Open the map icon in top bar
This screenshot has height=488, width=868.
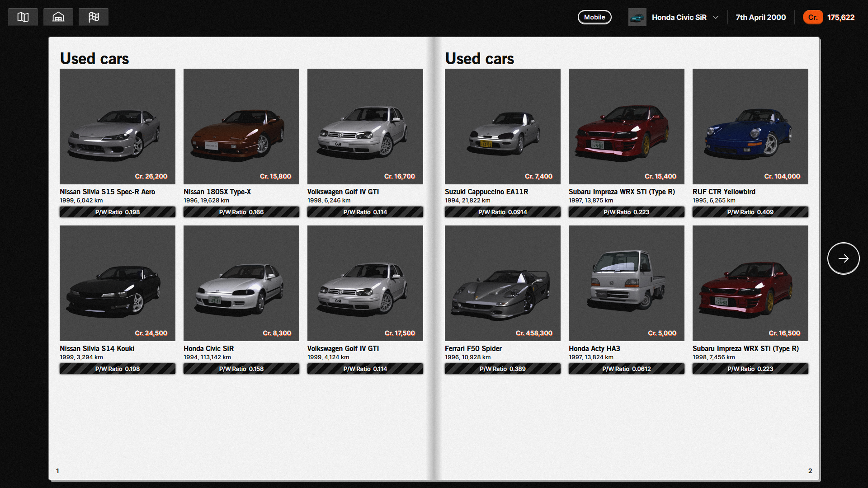pyautogui.click(x=23, y=17)
